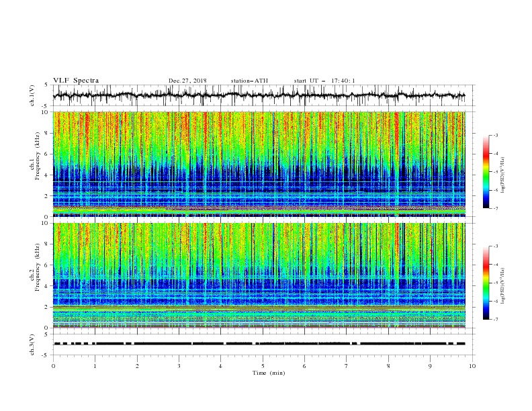Screen dimensions: 532x411
Task: Click time axis tick label "3"
Action: click(x=179, y=366)
